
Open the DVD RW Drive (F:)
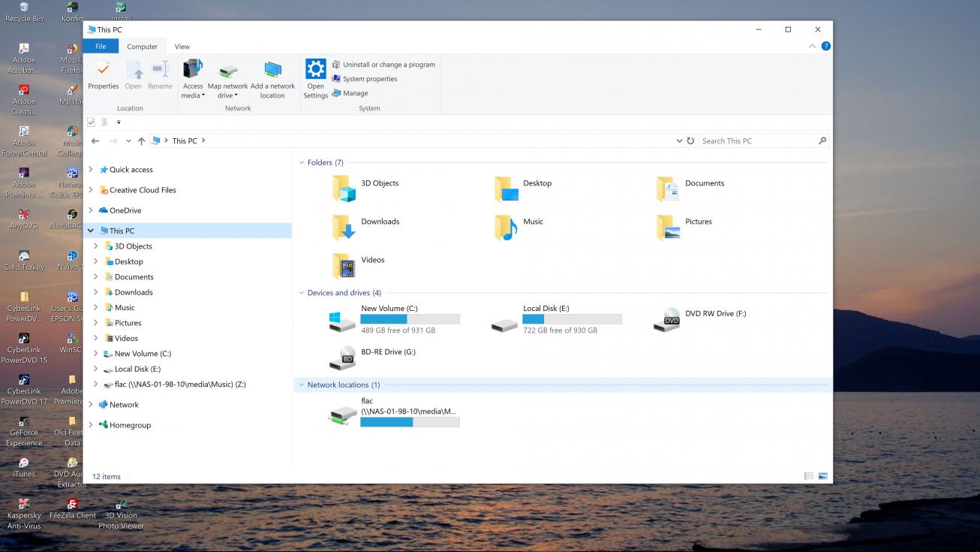coord(666,320)
